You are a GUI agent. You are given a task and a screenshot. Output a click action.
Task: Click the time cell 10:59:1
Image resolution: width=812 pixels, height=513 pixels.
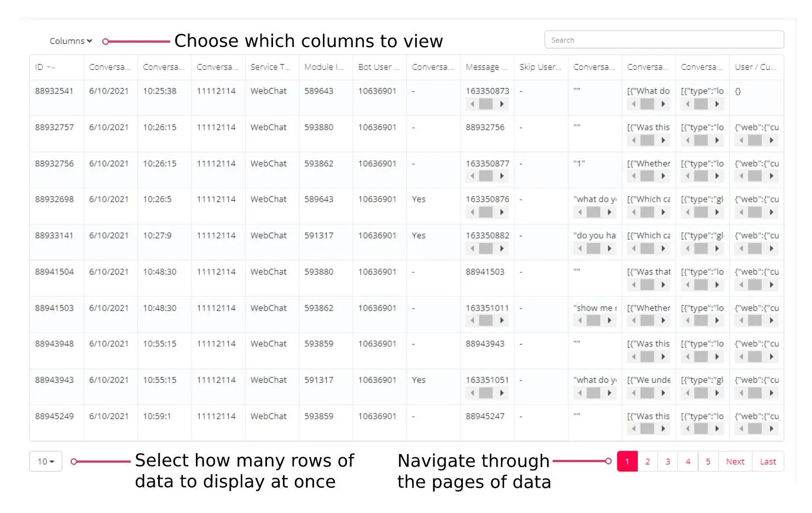pos(157,416)
